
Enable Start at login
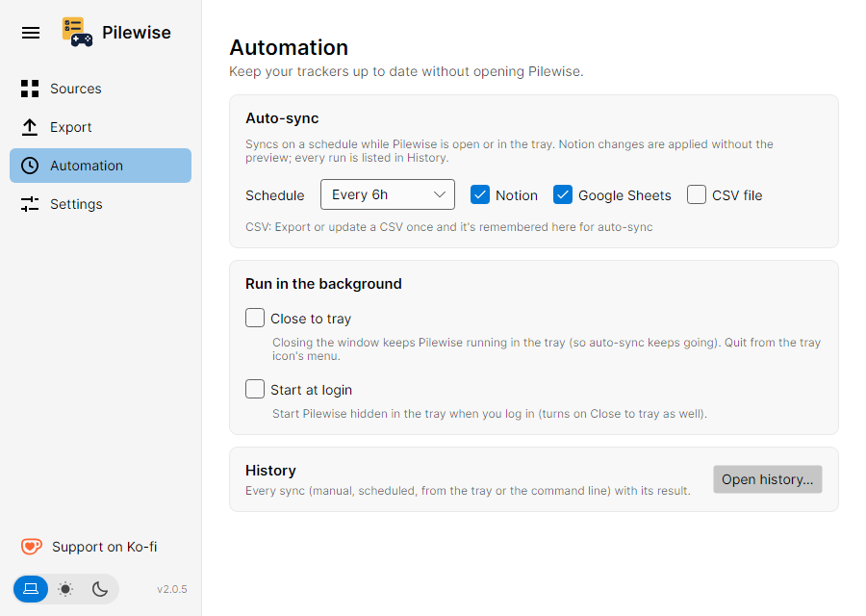tap(255, 390)
